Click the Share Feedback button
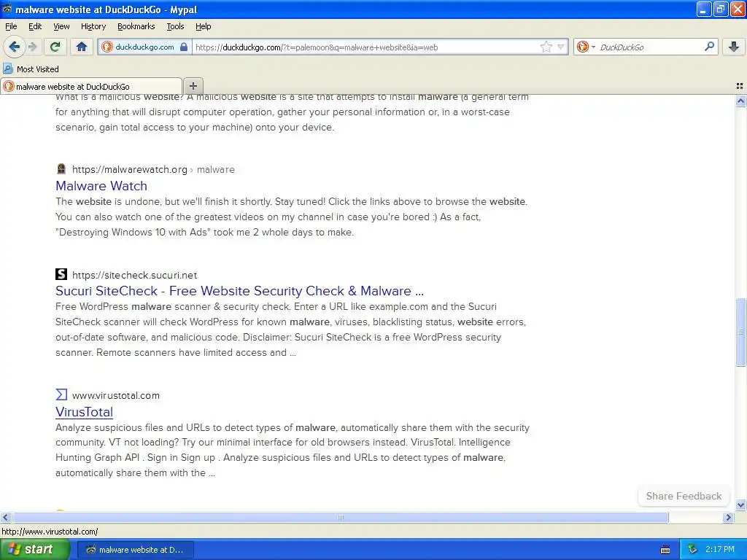Viewport: 747px width, 560px height. 684,496
